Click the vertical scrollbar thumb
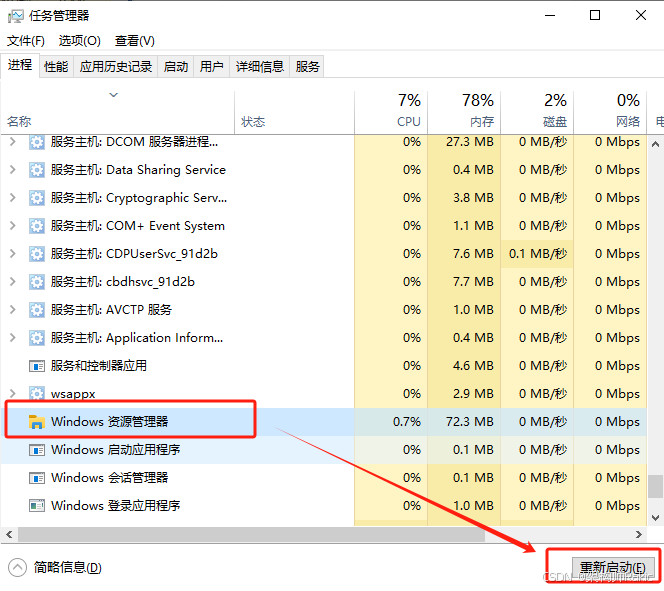Screen dimensions: 664x591 tap(655, 486)
